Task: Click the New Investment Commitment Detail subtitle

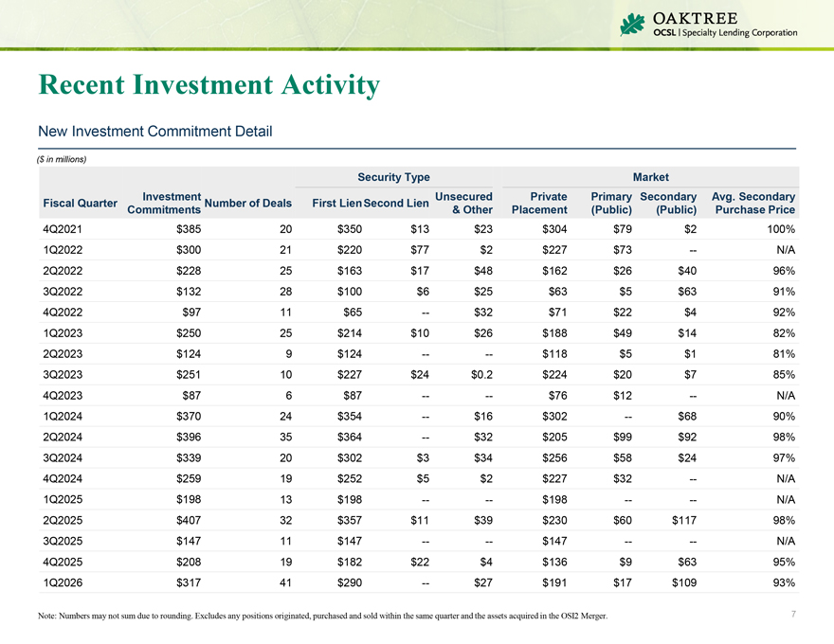Action: (154, 132)
